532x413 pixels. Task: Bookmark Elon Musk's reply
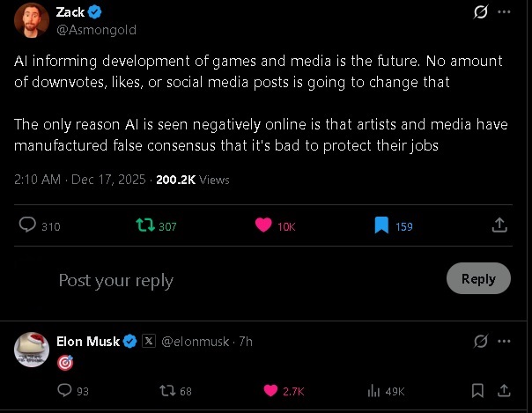[477, 391]
